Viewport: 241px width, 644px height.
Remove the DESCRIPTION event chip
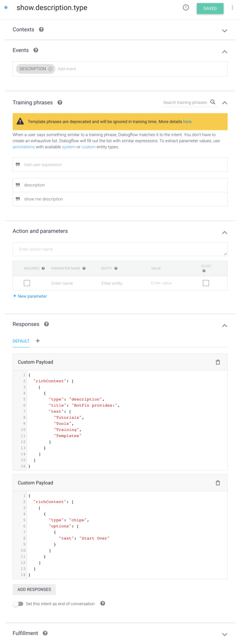(x=50, y=69)
